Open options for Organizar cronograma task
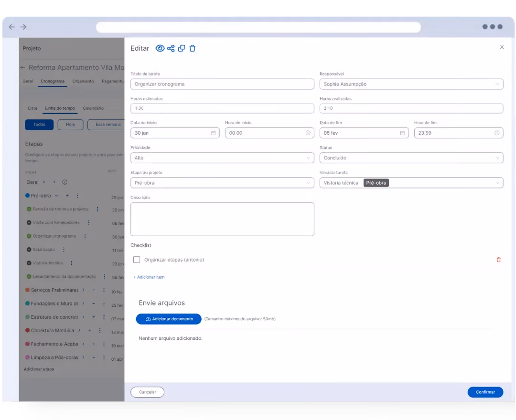This screenshot has height=420, width=516. [x=85, y=236]
